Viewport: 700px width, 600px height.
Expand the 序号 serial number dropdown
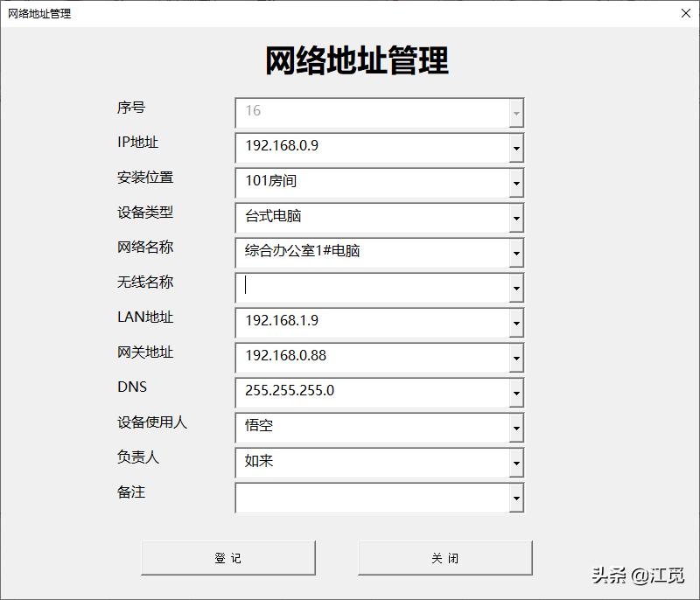516,112
